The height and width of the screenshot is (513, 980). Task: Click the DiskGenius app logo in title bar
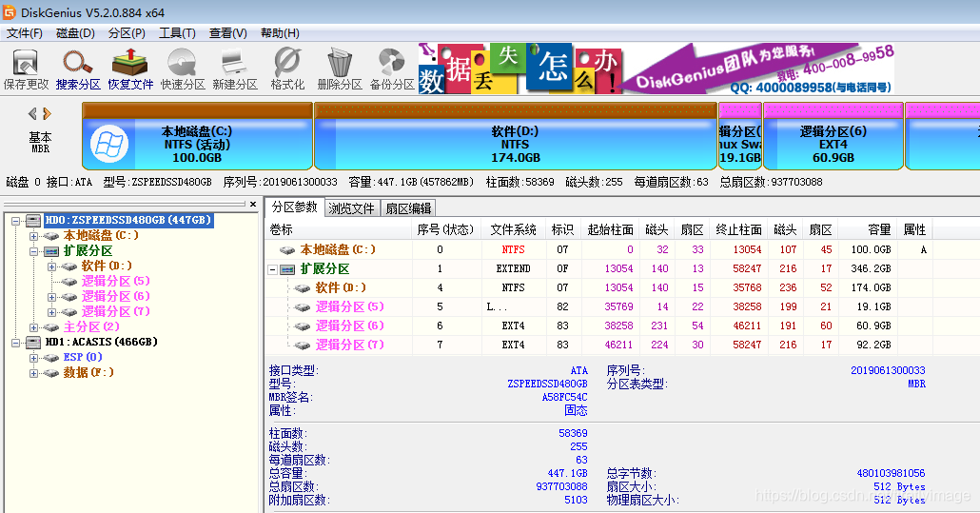click(9, 11)
